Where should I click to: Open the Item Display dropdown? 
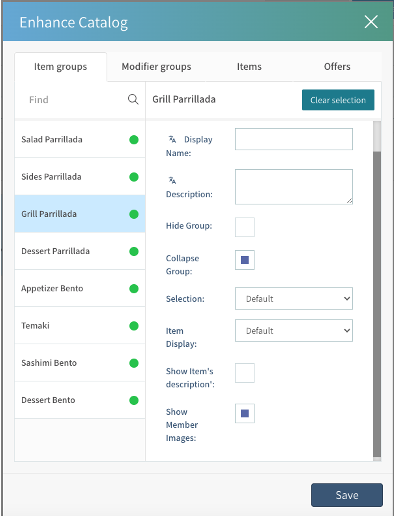click(x=294, y=330)
